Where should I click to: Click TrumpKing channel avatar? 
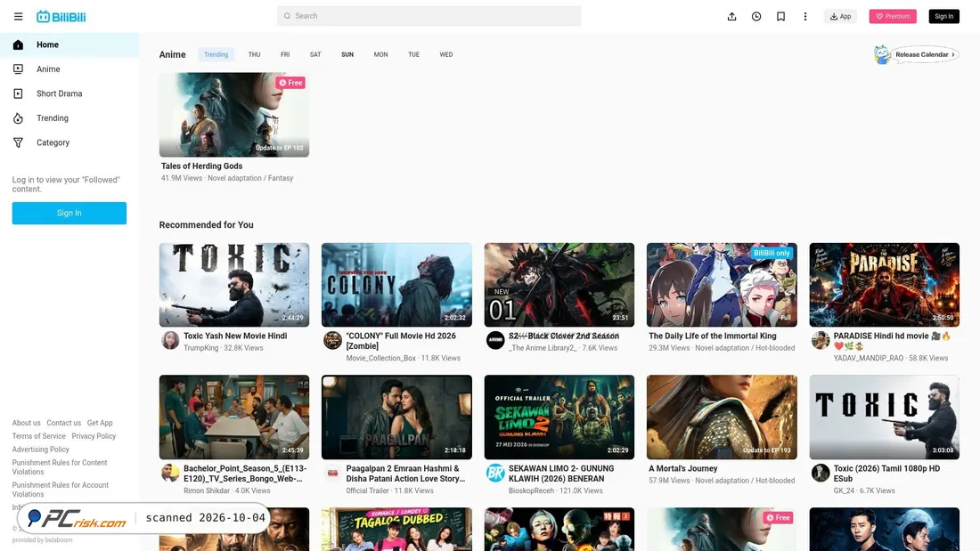tap(170, 340)
